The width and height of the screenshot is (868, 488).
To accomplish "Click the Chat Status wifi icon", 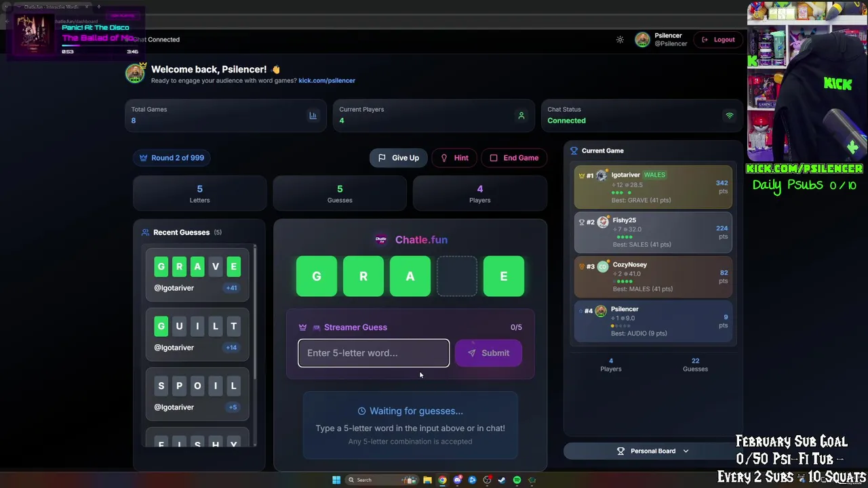I will pyautogui.click(x=730, y=115).
